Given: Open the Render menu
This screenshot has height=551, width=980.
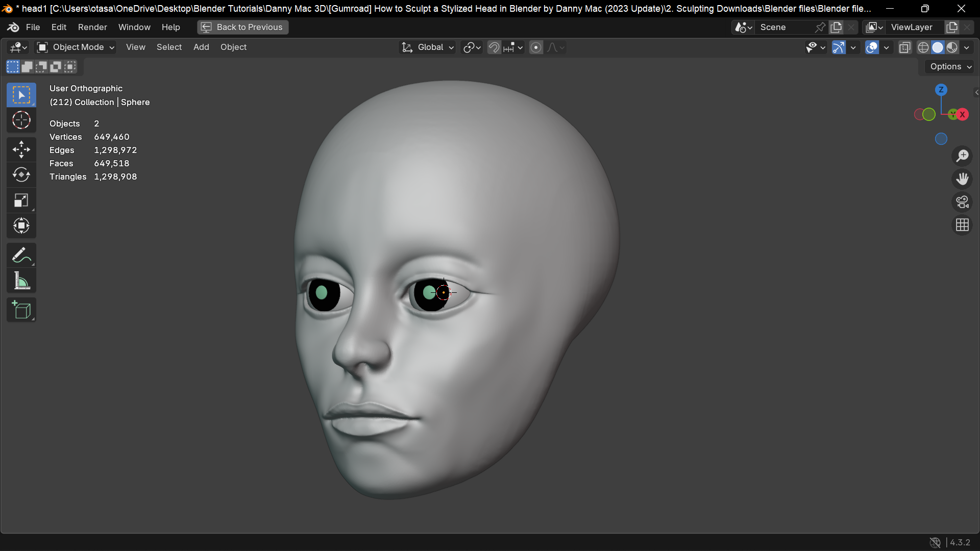Looking at the screenshot, I should click(92, 27).
